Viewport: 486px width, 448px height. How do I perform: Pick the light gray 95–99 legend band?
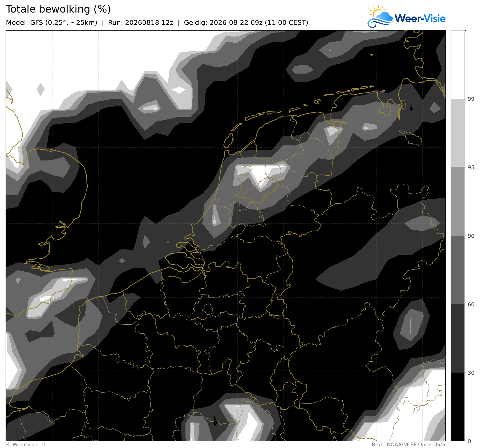click(x=458, y=133)
